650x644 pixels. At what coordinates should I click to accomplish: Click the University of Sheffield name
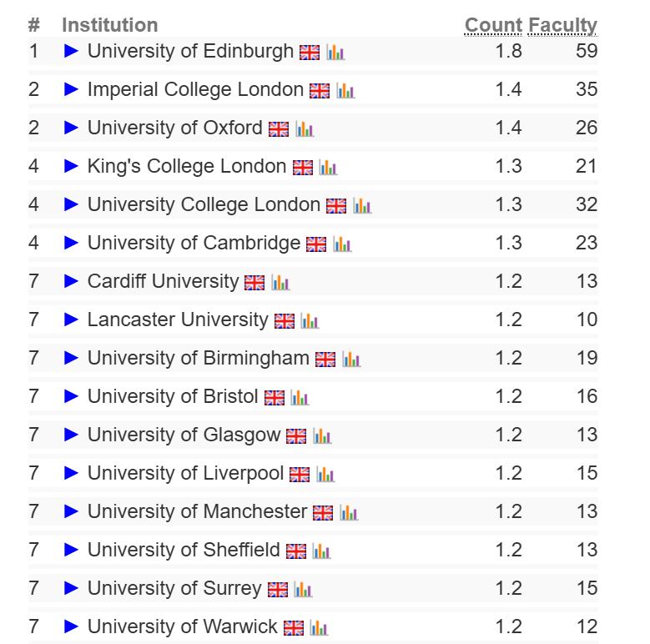(184, 550)
